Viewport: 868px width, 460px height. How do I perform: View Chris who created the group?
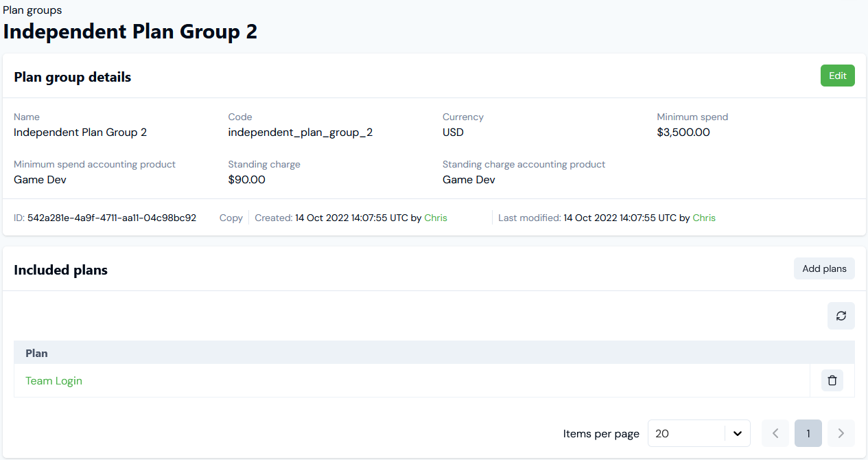tap(435, 218)
